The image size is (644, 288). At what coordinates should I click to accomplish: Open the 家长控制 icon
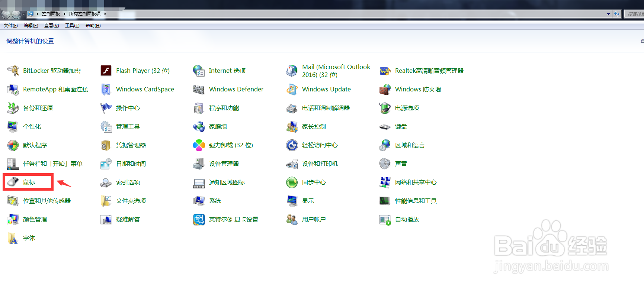[x=292, y=126]
